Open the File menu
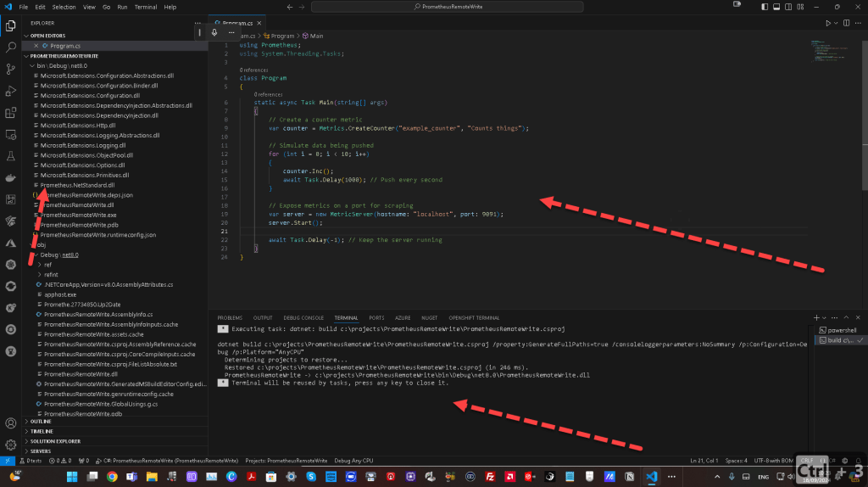Screen dimensions: 868x487 (23, 7)
